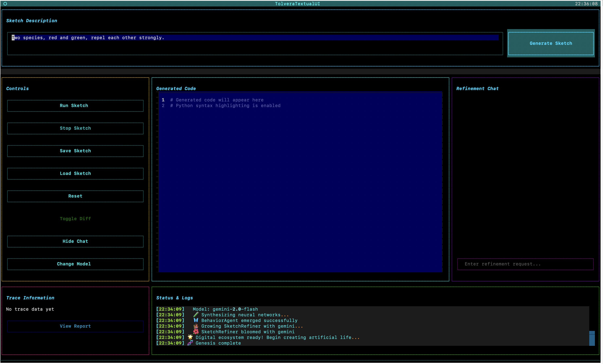Toggle the diff view
This screenshot has height=364, width=603.
click(x=75, y=219)
